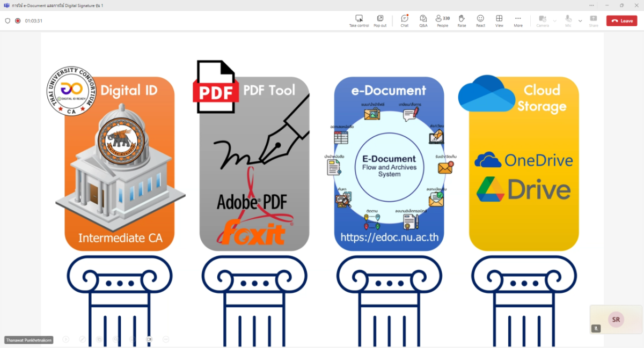Expand camera device options arrow

click(555, 21)
